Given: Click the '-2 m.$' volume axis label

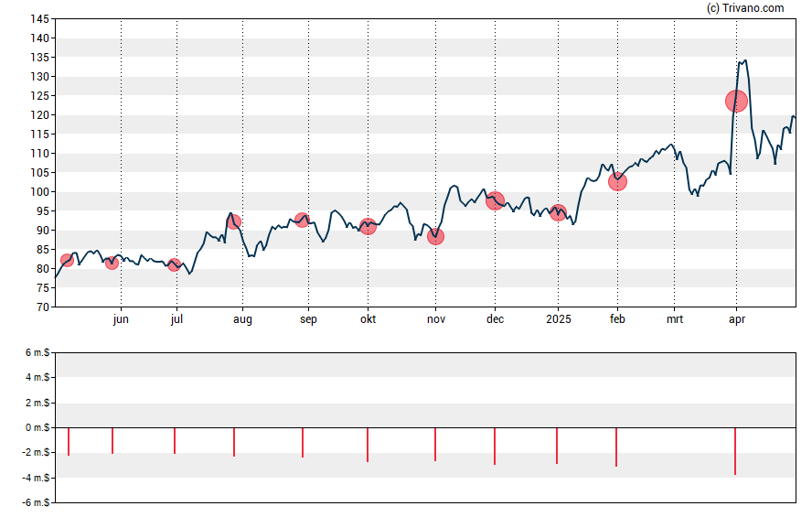Looking at the screenshot, I should pos(36,452).
